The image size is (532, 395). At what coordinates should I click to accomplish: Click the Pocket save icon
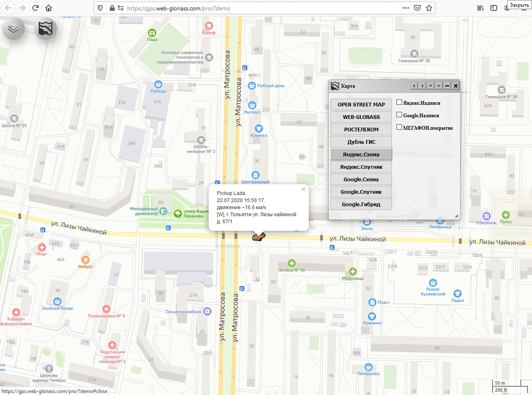tap(417, 8)
